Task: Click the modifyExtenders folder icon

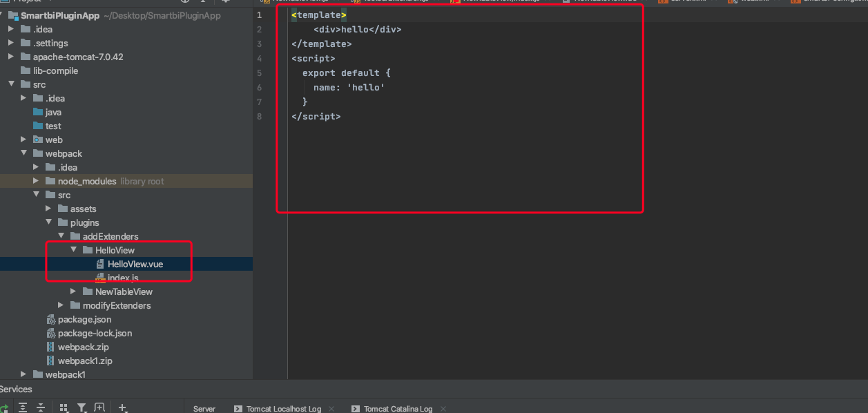Action: (x=75, y=305)
